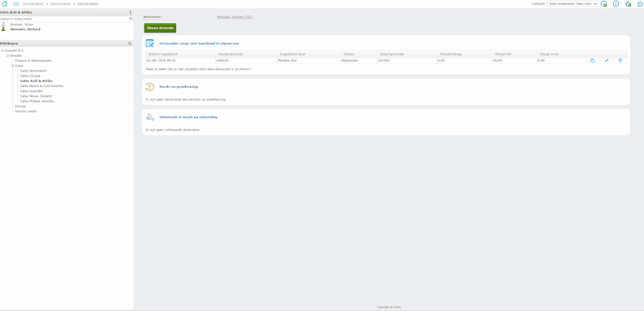This screenshot has width=644, height=311.
Task: Click the 03-okt-2024 08:55 date cell
Action: pyautogui.click(x=181, y=61)
